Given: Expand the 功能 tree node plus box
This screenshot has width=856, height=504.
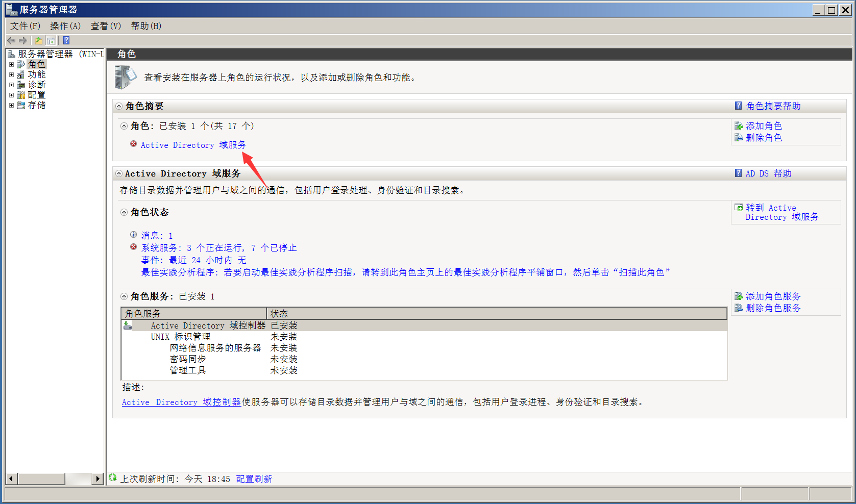Looking at the screenshot, I should [11, 74].
